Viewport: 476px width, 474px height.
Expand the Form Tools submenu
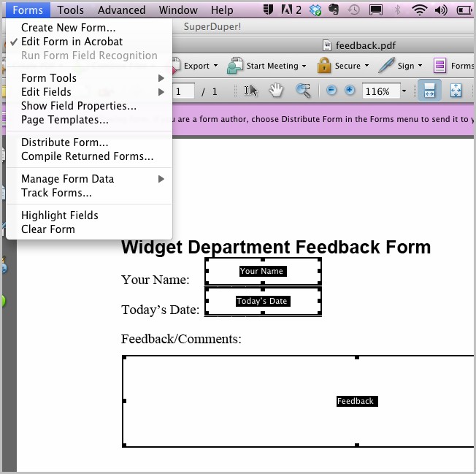point(89,78)
